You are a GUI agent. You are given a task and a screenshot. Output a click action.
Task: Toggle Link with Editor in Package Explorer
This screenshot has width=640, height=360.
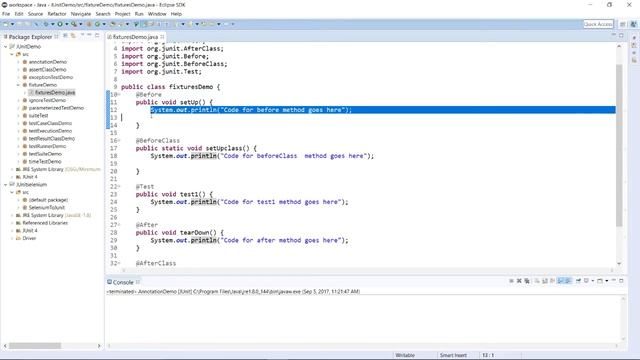[73, 36]
